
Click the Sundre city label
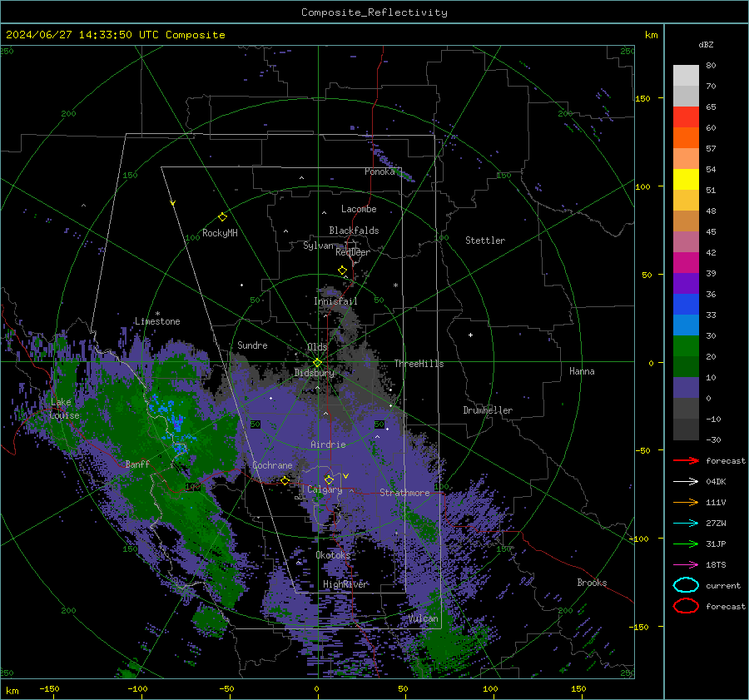(252, 345)
